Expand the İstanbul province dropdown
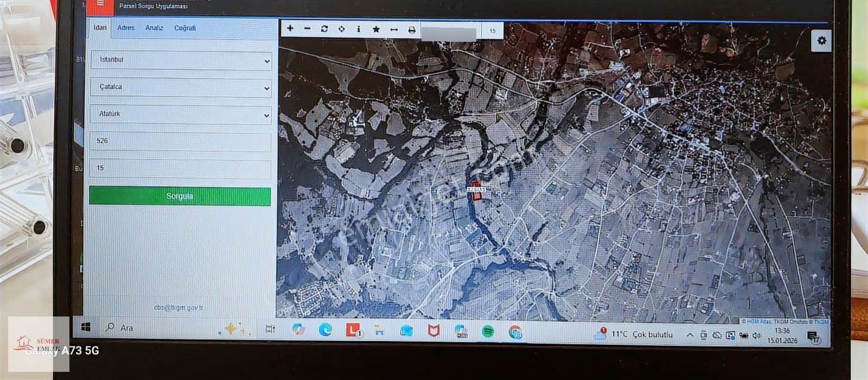This screenshot has width=868, height=380. click(181, 60)
